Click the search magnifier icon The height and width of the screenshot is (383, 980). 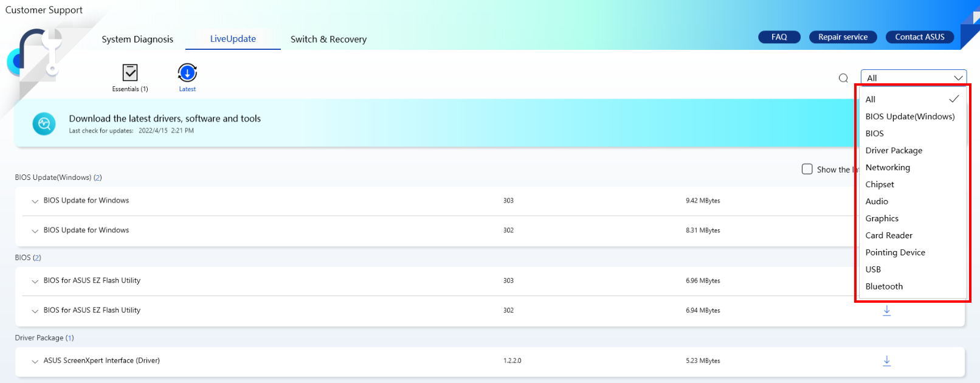click(843, 78)
